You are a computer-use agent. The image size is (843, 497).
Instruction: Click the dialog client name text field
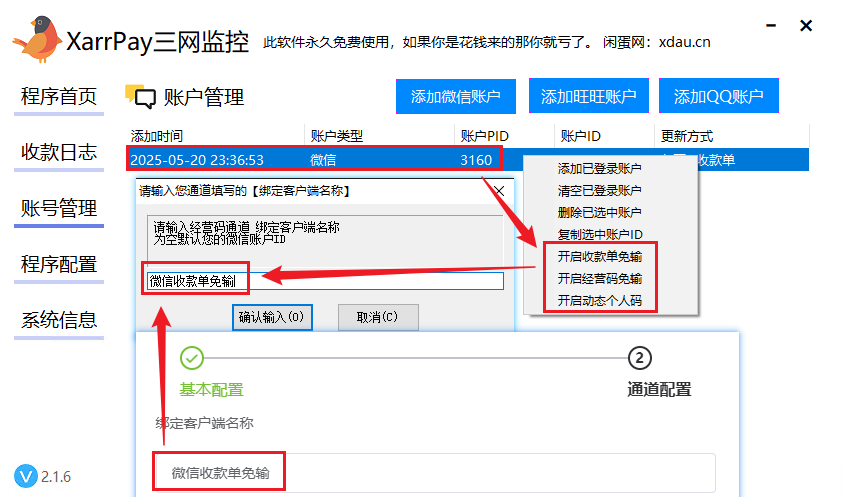click(325, 281)
